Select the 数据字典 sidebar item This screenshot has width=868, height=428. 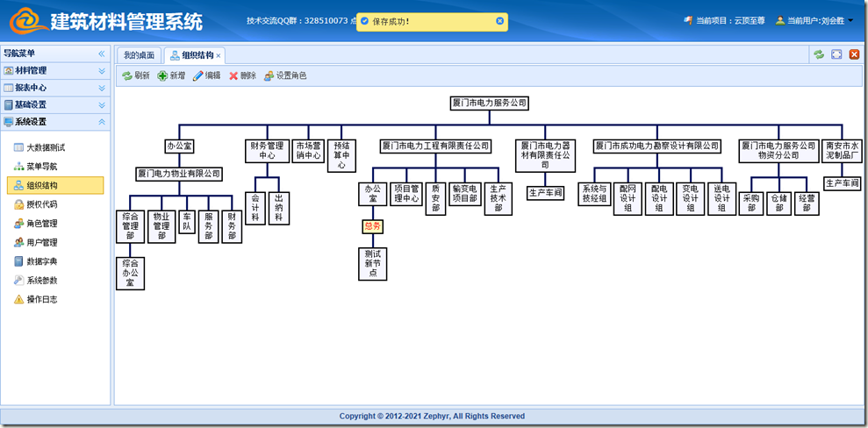point(41,261)
